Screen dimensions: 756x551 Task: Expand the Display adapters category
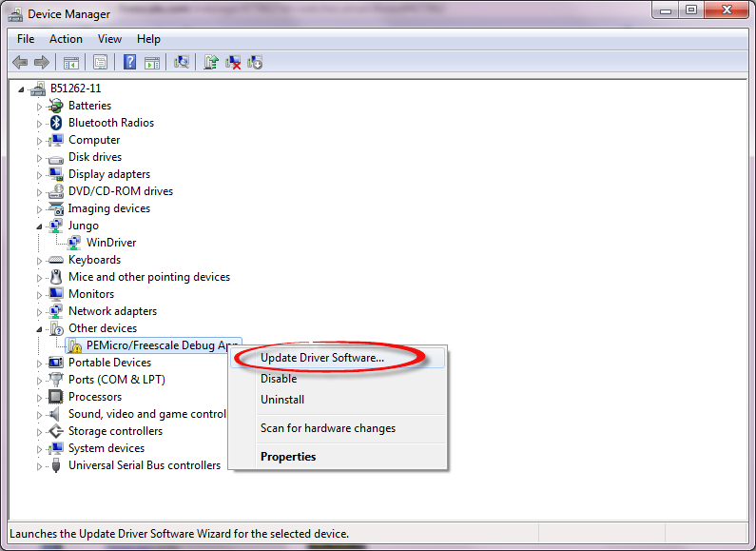click(39, 175)
